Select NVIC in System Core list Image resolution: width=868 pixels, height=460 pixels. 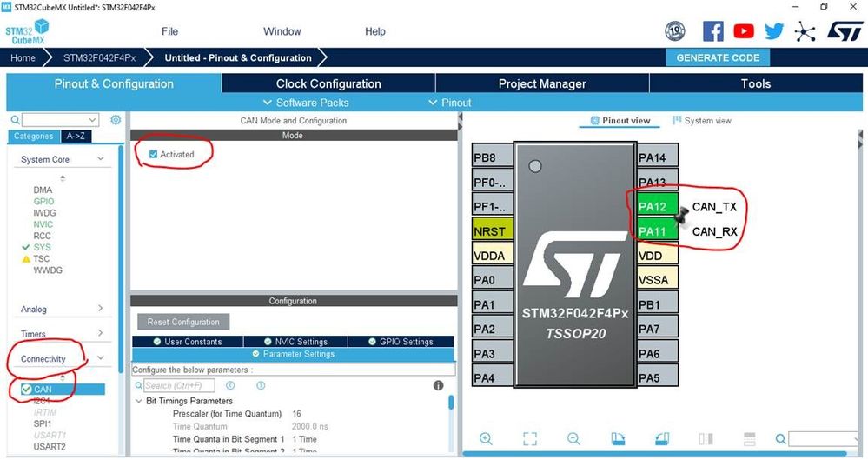click(x=43, y=223)
